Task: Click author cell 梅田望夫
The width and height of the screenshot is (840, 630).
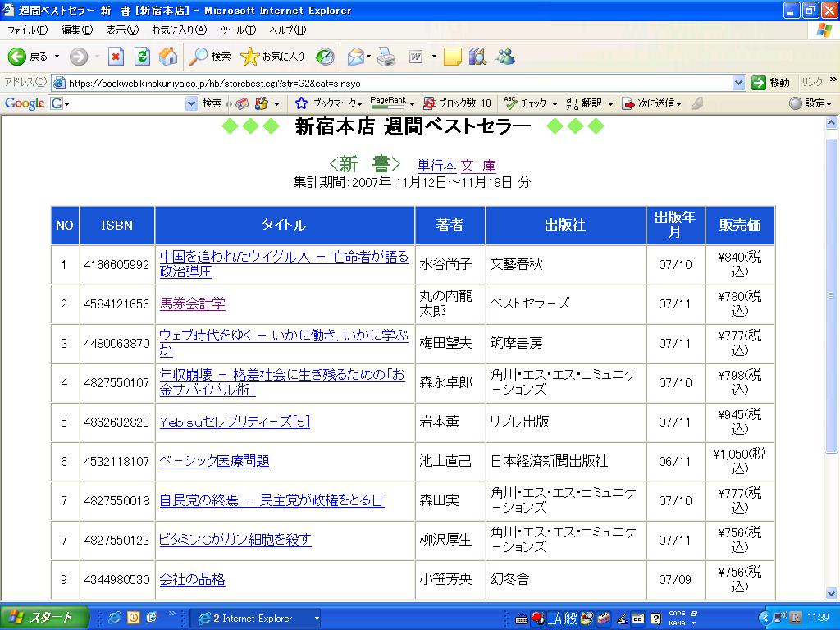Action: click(x=450, y=343)
